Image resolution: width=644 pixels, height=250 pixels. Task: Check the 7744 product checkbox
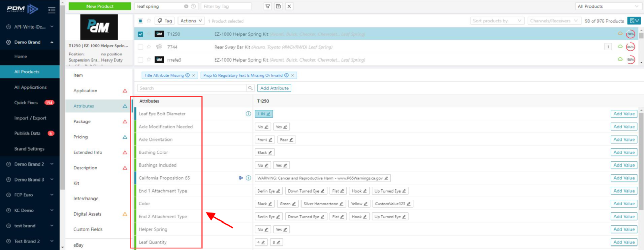pyautogui.click(x=140, y=47)
